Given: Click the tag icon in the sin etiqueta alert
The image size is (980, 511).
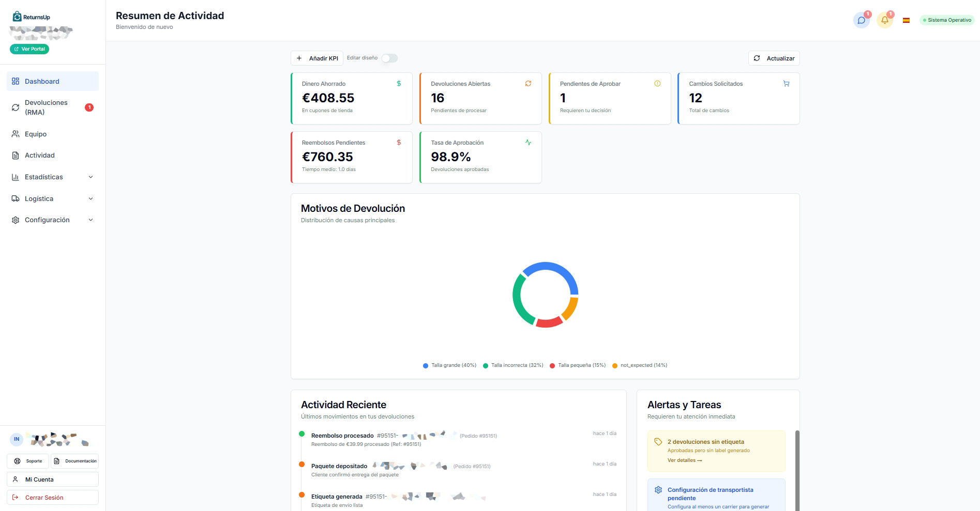Looking at the screenshot, I should pyautogui.click(x=658, y=442).
